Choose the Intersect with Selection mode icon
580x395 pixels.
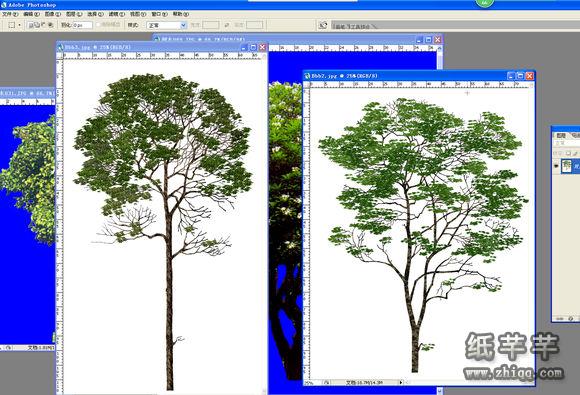coord(51,25)
